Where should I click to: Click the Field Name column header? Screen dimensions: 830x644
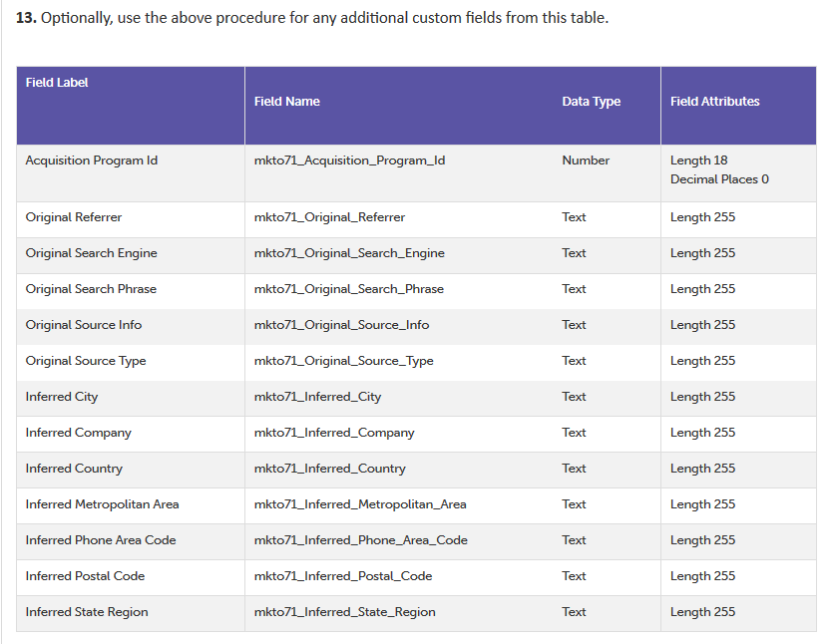(287, 102)
